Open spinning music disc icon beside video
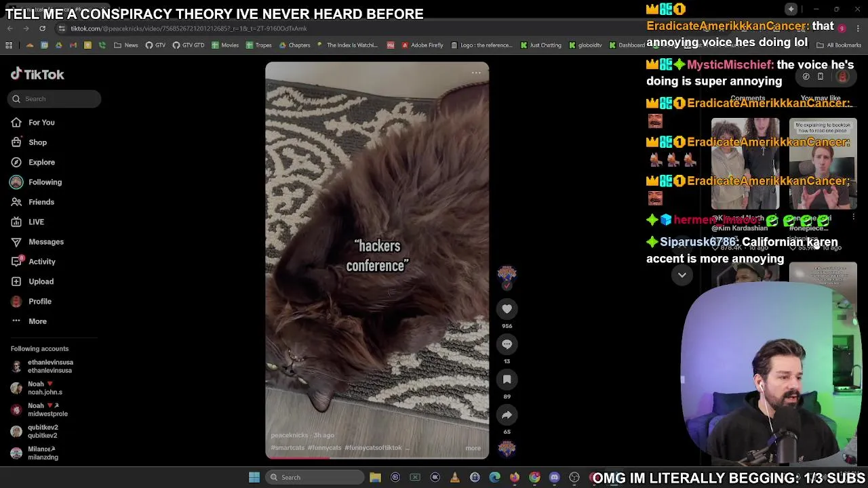868x488 pixels. coord(507,449)
